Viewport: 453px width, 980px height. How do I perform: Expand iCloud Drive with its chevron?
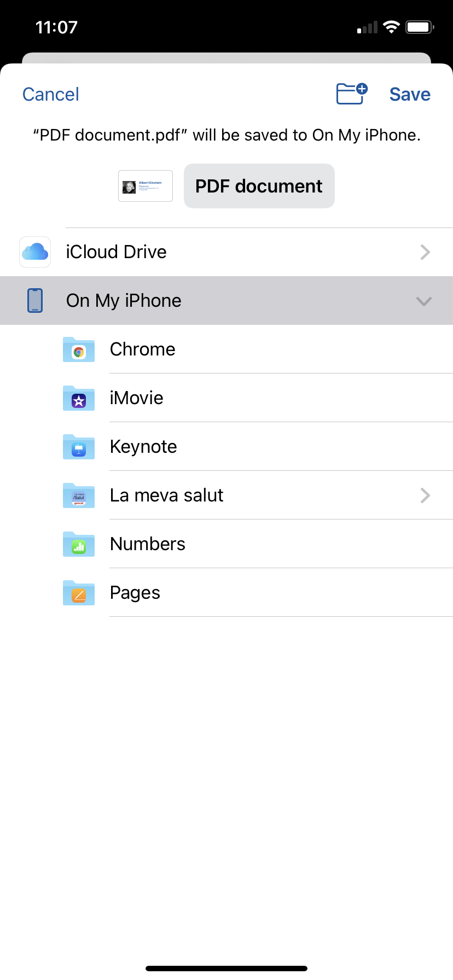tap(425, 252)
